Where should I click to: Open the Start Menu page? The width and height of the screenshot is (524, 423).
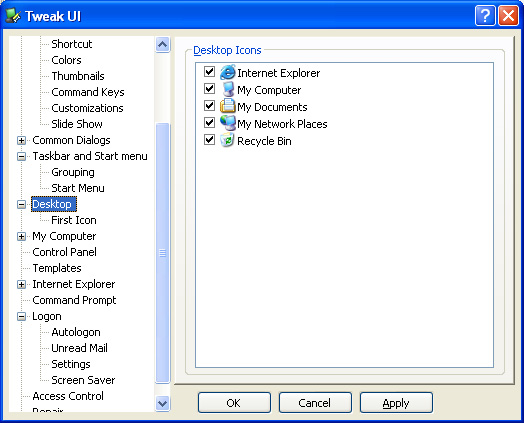point(78,188)
